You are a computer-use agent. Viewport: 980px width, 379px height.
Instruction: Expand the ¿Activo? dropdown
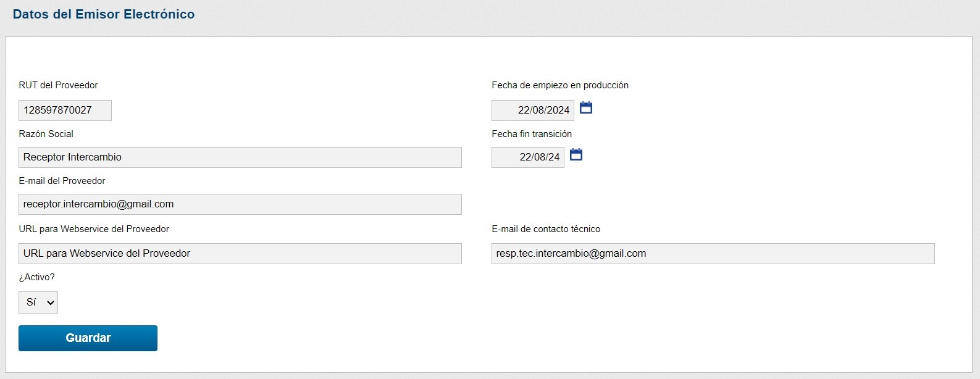[x=38, y=302]
